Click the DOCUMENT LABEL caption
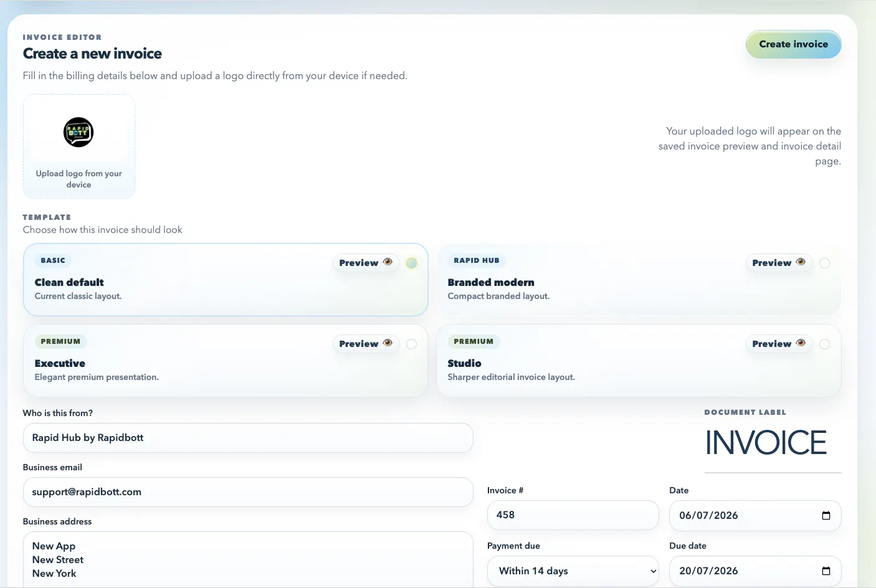876x588 pixels. [x=745, y=412]
